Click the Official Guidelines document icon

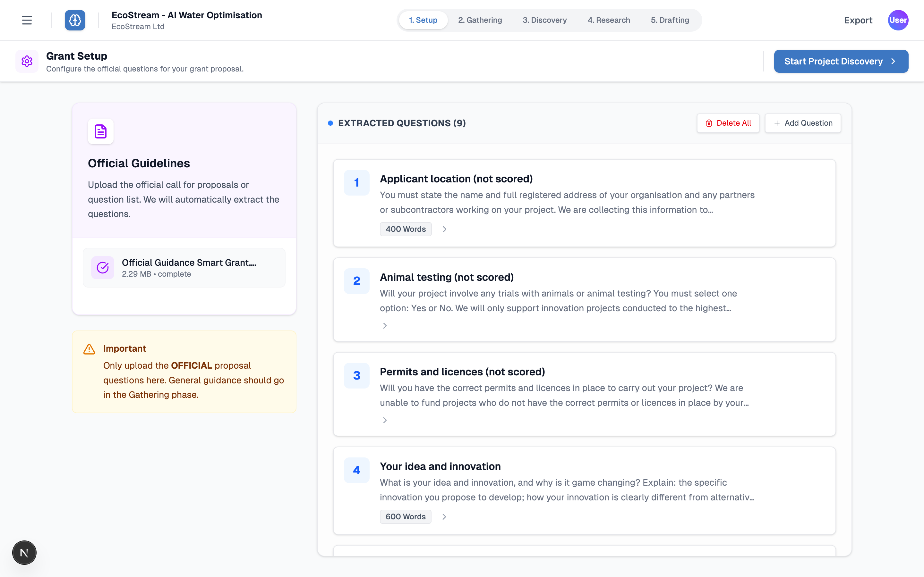[101, 132]
